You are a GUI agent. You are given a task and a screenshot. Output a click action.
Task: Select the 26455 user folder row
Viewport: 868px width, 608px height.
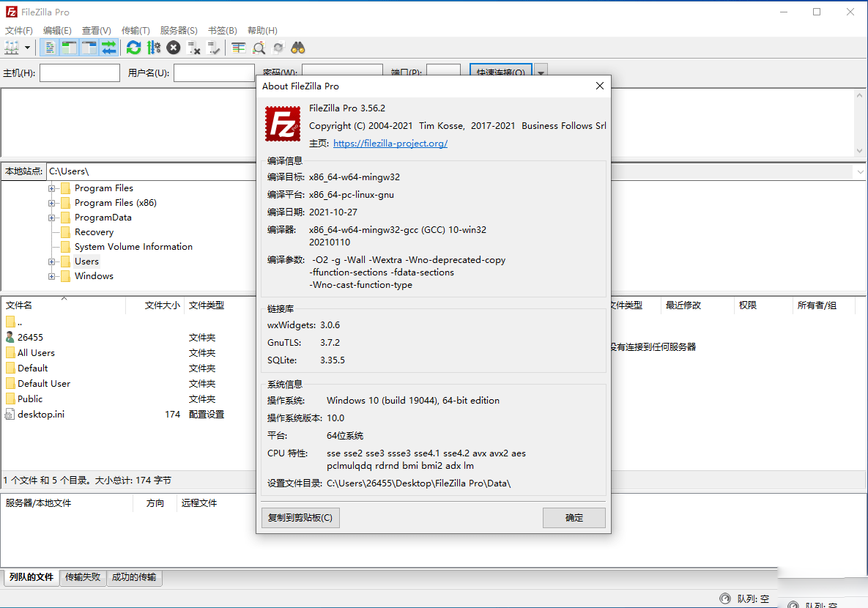[x=128, y=337]
